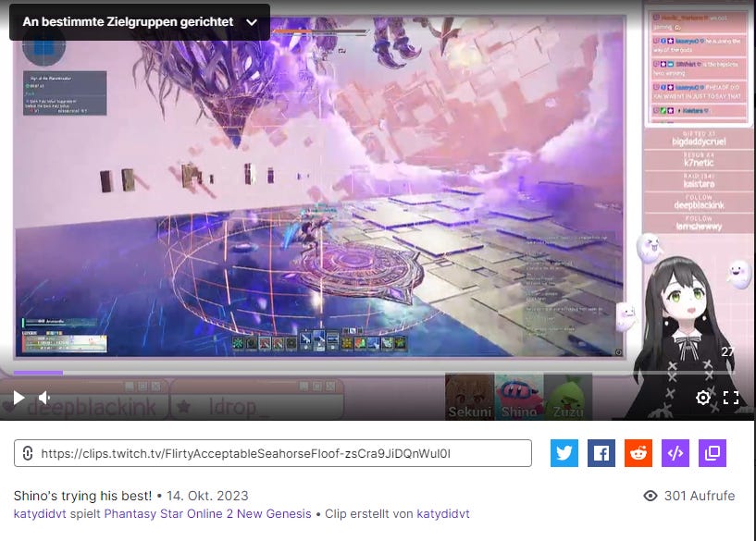Open the embed code option
This screenshot has height=541, width=756.
tap(675, 453)
